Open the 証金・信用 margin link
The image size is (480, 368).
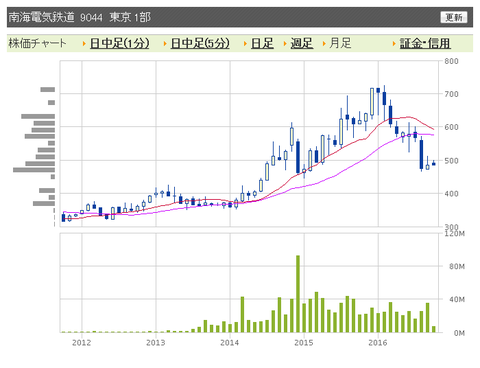pos(425,43)
